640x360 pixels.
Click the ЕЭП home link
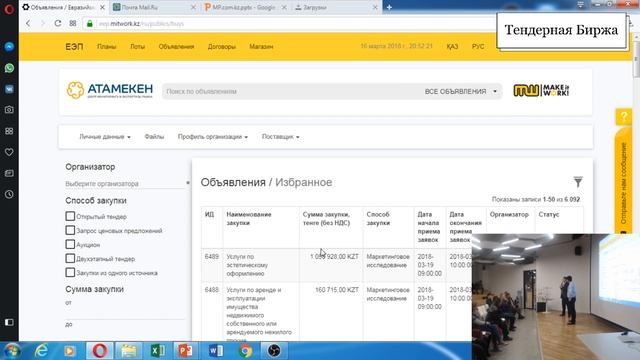74,47
